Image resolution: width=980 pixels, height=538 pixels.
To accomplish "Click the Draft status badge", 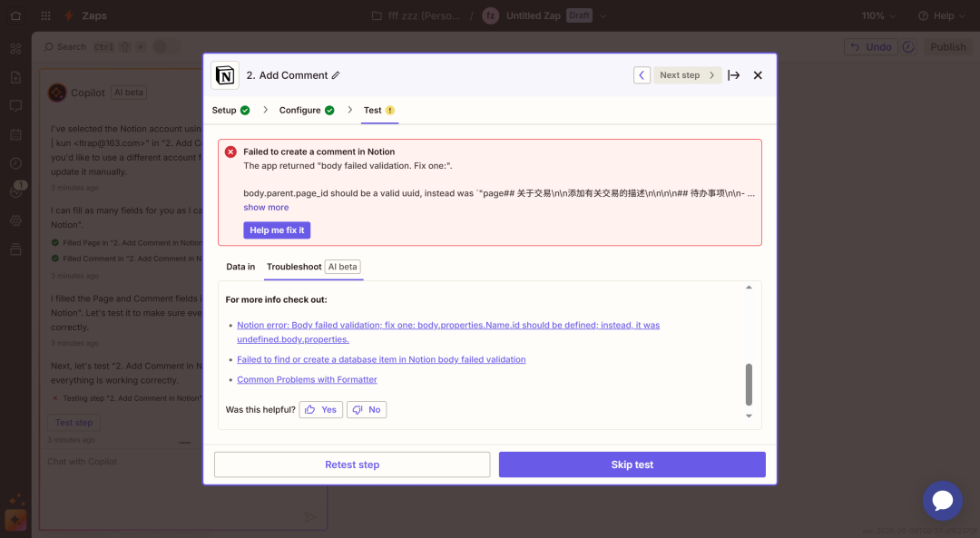I will point(579,15).
